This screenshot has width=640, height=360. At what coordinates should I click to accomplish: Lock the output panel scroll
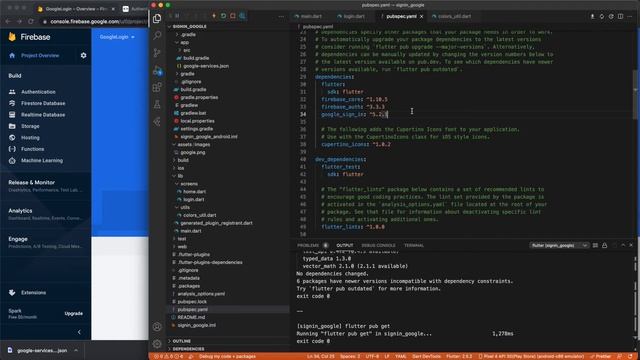(x=604, y=245)
